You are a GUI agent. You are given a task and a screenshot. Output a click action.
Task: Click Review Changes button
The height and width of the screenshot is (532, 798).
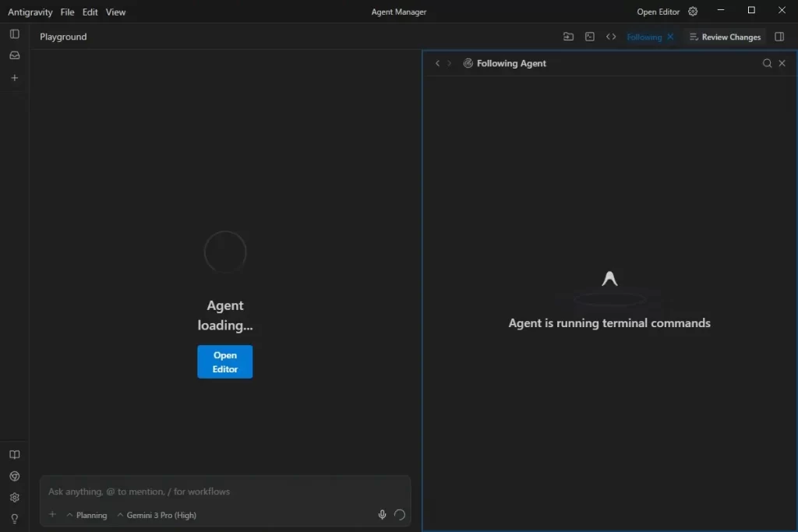pos(725,37)
